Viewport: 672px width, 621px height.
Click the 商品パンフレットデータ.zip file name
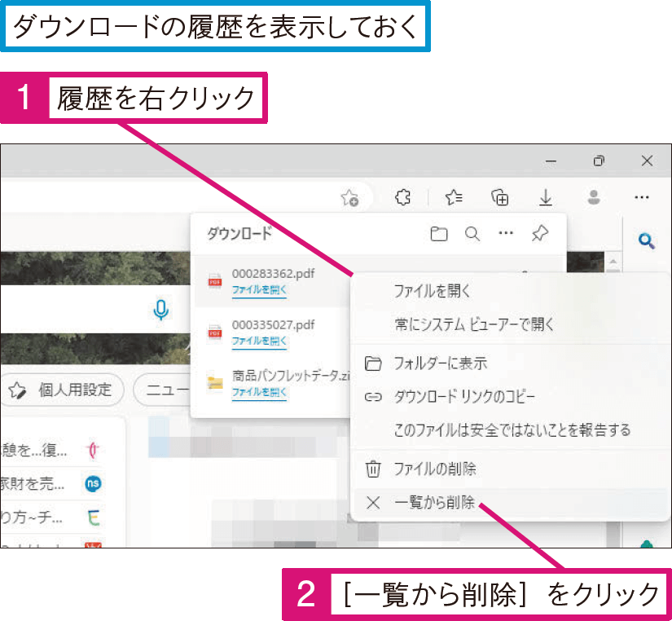point(291,376)
